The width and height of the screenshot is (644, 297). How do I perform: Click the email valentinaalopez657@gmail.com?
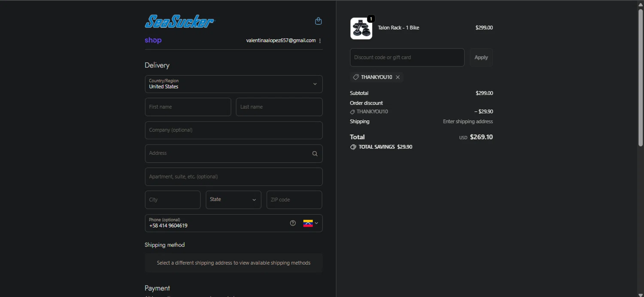(x=281, y=40)
